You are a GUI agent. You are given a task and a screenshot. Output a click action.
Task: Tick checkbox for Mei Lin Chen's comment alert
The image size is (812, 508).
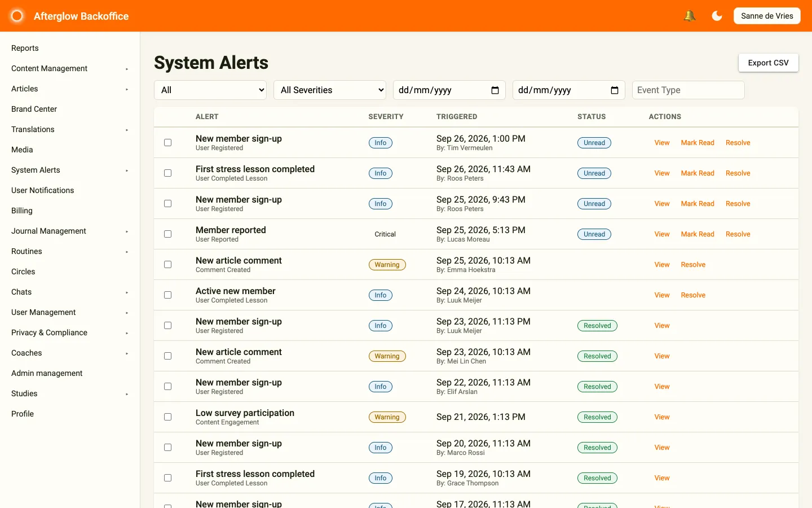pos(167,356)
